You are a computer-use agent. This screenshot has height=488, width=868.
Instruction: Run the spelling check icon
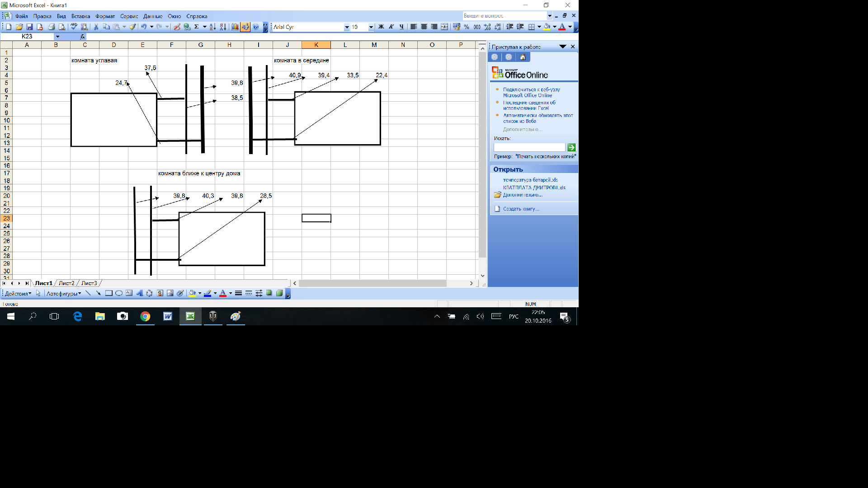point(74,27)
